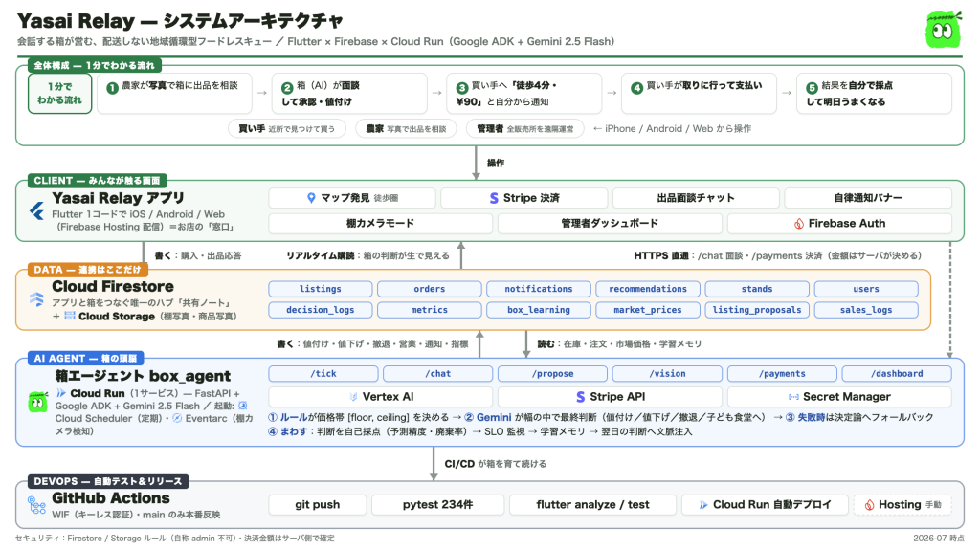The height and width of the screenshot is (550, 980).
Task: Click the Secret Manager key icon
Action: [x=793, y=397]
